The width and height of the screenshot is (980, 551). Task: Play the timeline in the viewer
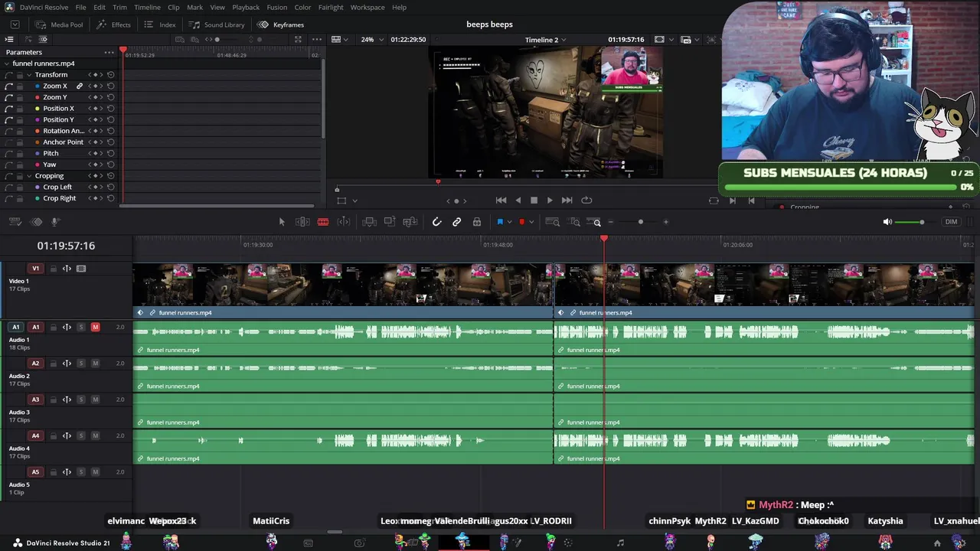550,201
